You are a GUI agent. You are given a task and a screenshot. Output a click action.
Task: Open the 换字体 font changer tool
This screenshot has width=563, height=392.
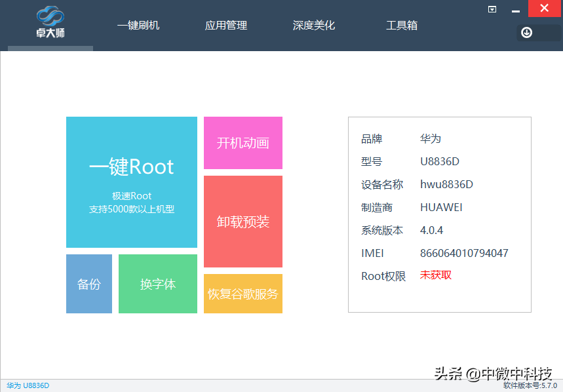tap(157, 283)
